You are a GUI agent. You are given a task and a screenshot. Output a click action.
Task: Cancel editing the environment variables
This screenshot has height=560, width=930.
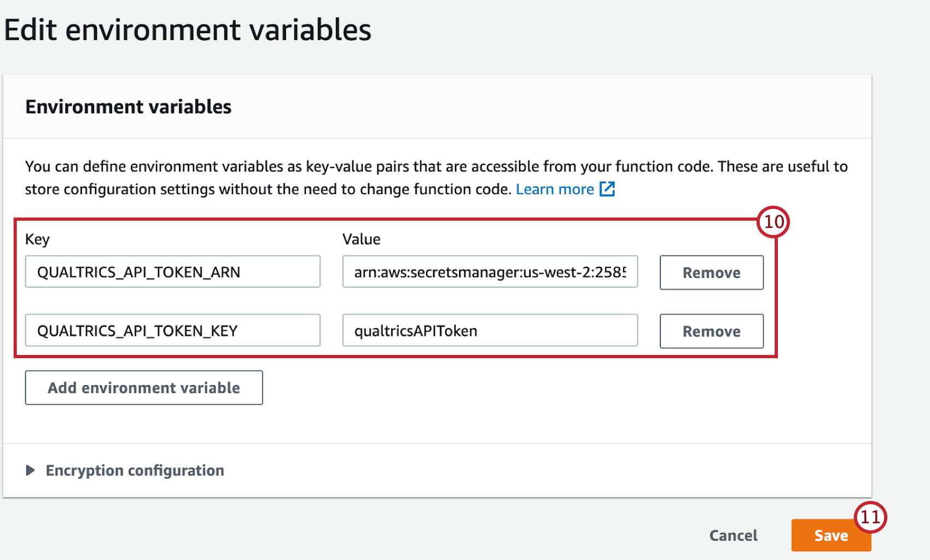coord(733,535)
